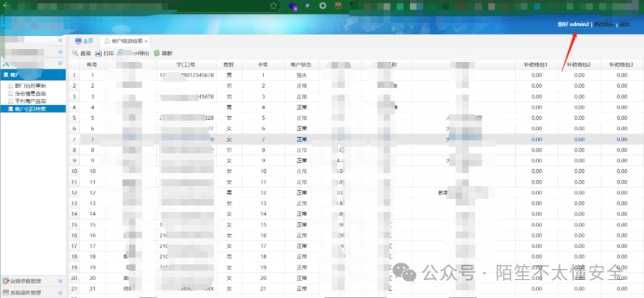
Task: Click the 查询 magnifier search icon
Action: [x=75, y=54]
